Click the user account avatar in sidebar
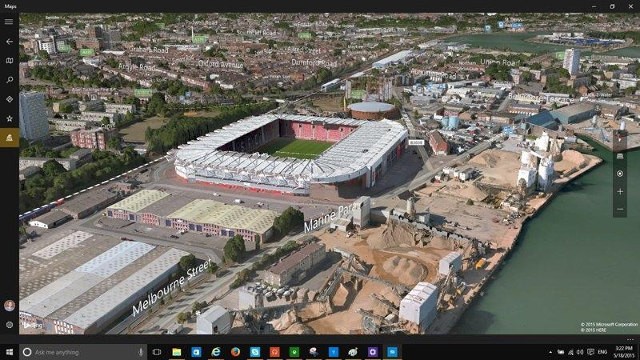 click(x=9, y=305)
